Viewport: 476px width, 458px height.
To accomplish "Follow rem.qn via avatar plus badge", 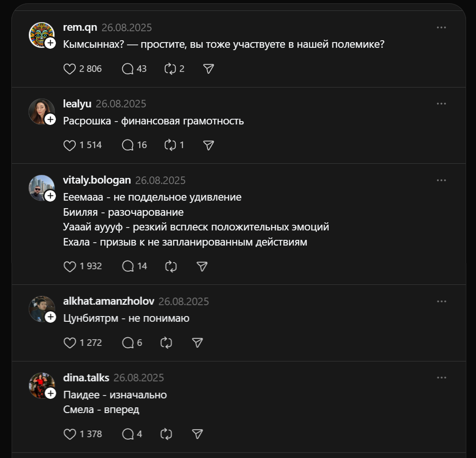I will pyautogui.click(x=51, y=42).
